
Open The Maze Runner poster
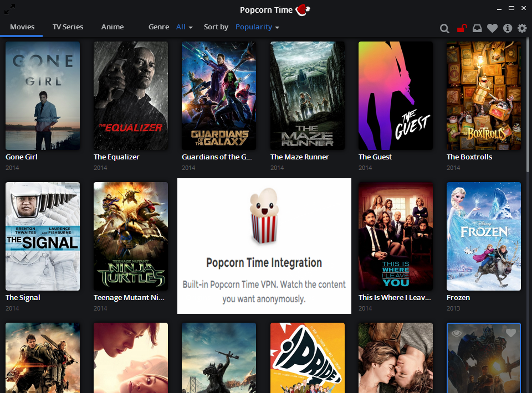(x=308, y=96)
